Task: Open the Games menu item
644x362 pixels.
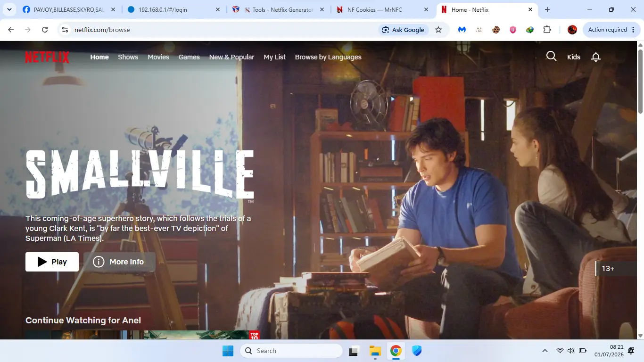Action: point(189,57)
